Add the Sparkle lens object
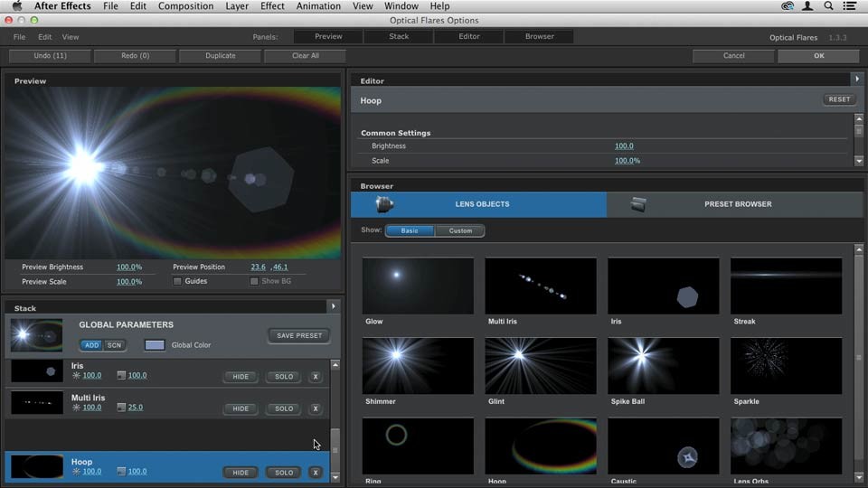 (786, 366)
